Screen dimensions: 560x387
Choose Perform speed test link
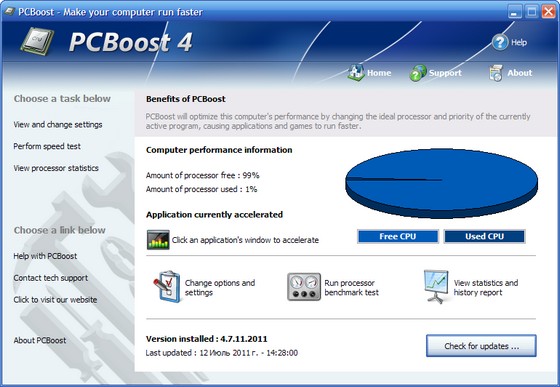point(47,146)
